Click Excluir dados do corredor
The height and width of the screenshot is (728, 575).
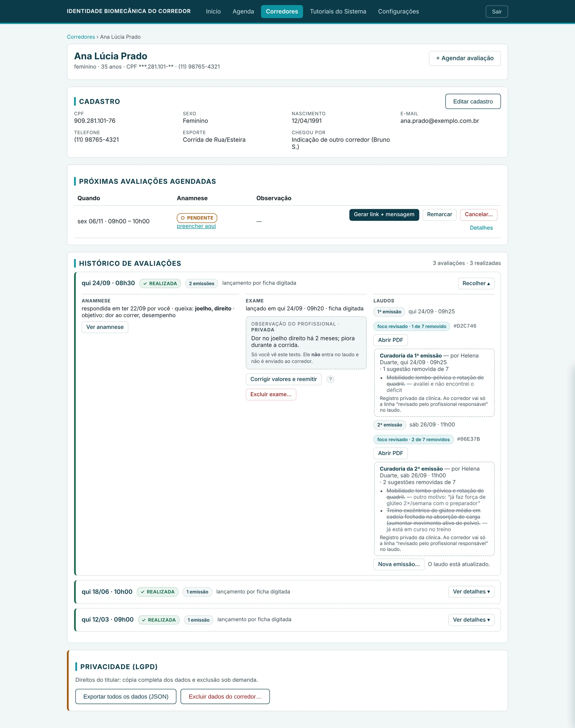(225, 696)
